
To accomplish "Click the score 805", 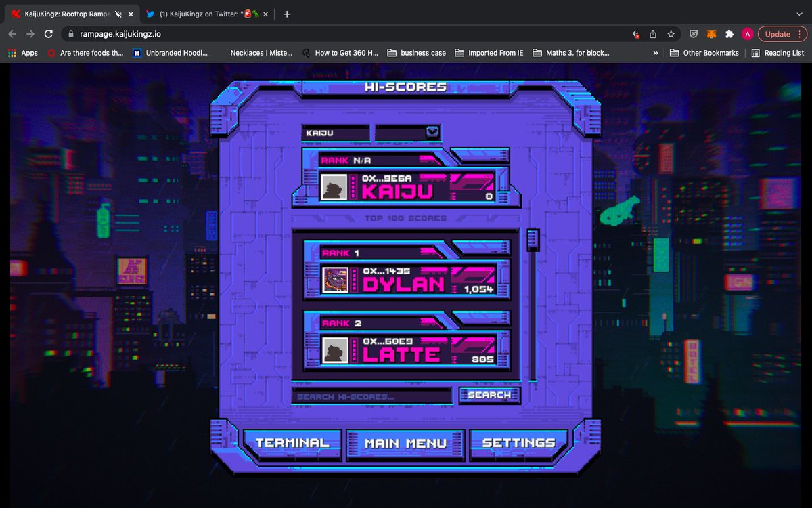I will (482, 360).
